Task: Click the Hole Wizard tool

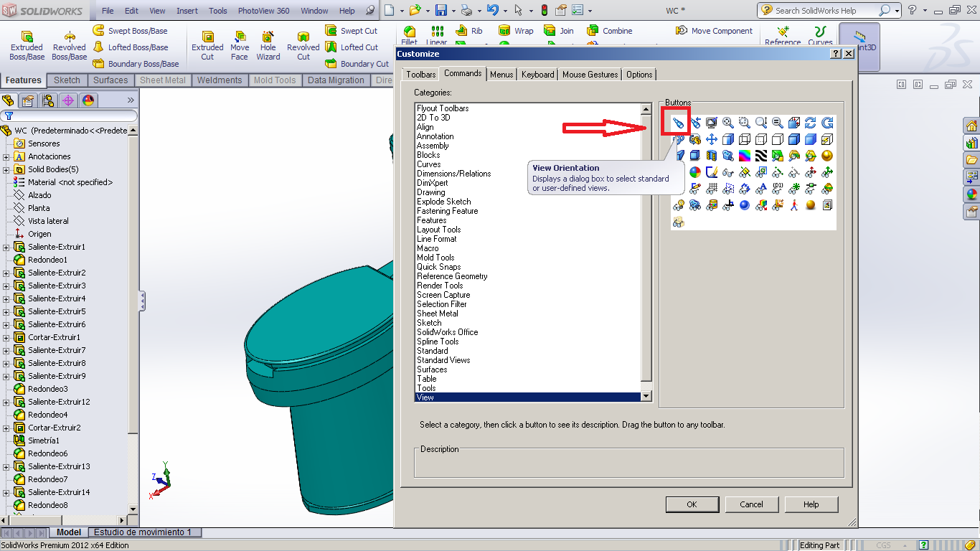Action: pyautogui.click(x=268, y=46)
